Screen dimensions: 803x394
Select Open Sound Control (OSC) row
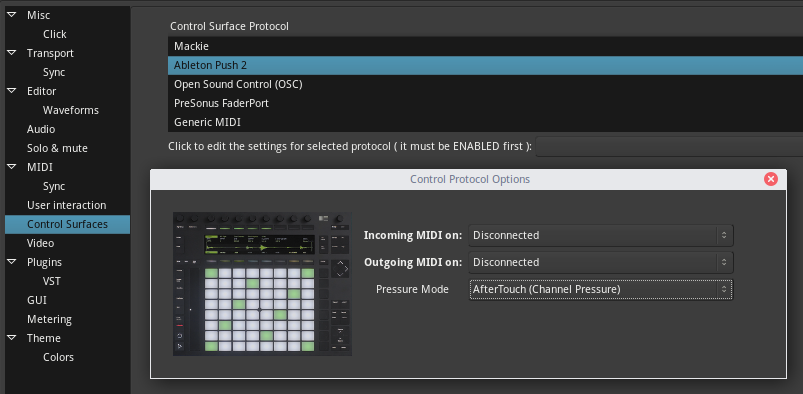click(x=485, y=84)
